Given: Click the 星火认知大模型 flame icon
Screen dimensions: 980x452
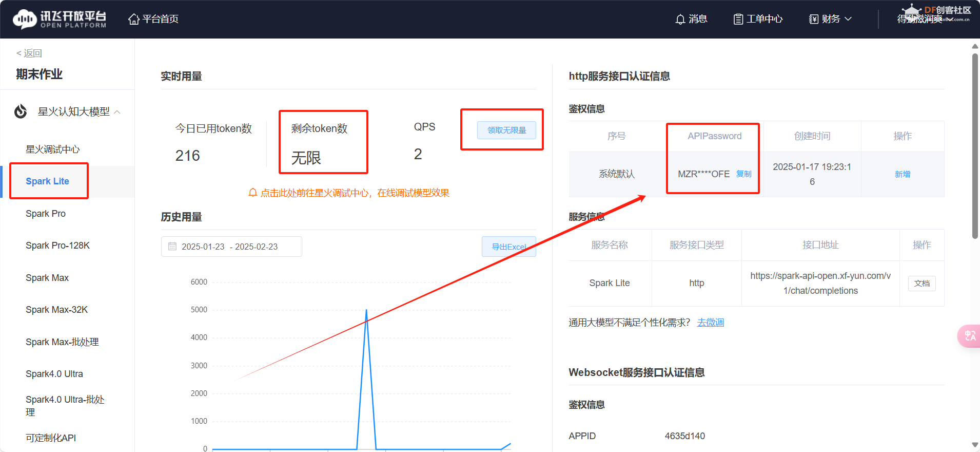Looking at the screenshot, I should (21, 111).
